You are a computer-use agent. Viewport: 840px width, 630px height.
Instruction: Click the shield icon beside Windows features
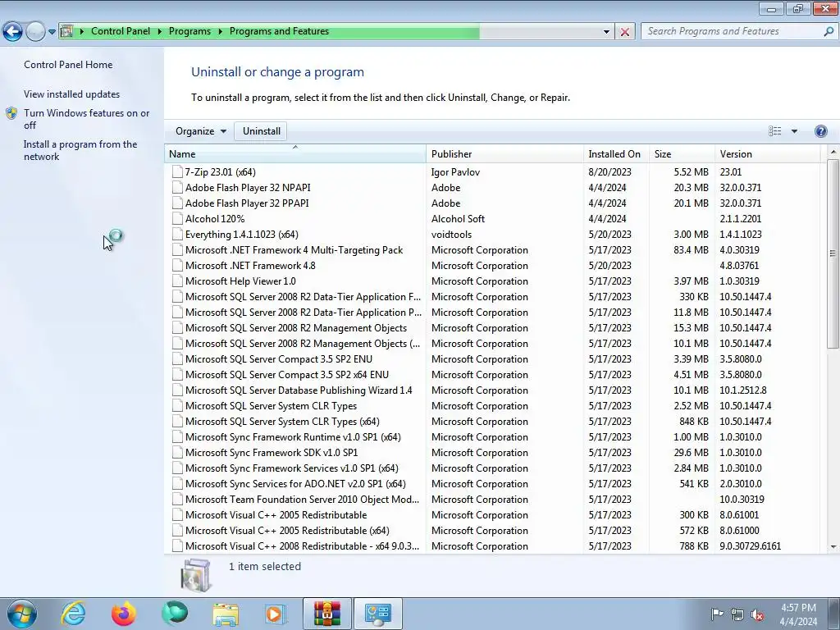point(11,113)
